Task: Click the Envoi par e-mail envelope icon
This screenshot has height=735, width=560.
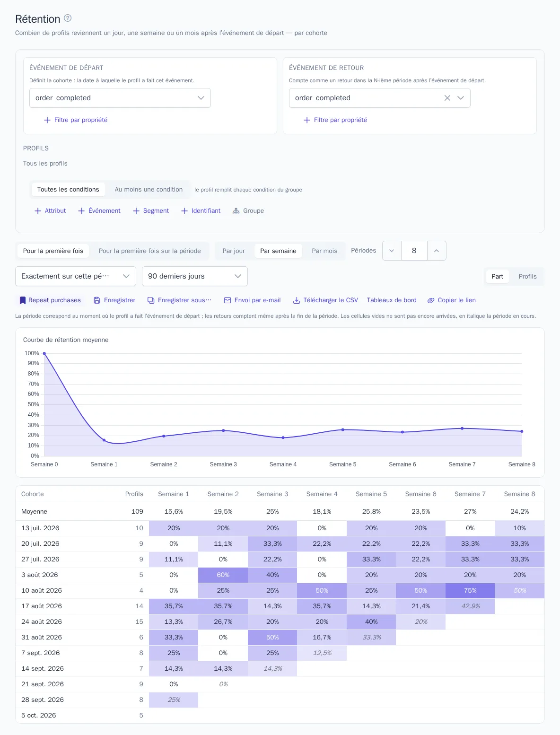Action: (227, 300)
